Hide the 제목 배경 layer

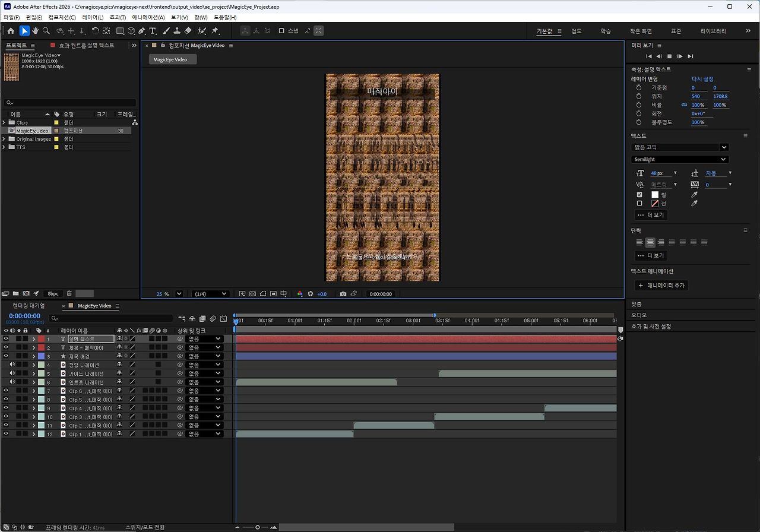6,356
